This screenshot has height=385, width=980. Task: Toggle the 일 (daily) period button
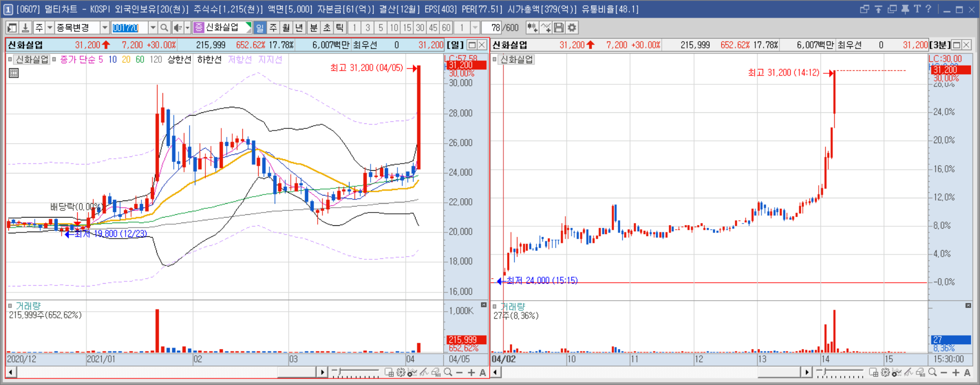tap(260, 28)
